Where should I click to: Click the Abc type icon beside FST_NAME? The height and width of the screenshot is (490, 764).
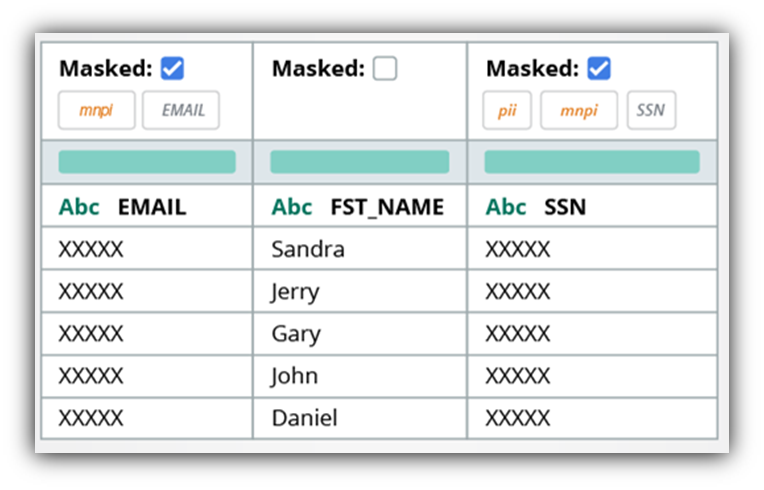[x=292, y=207]
